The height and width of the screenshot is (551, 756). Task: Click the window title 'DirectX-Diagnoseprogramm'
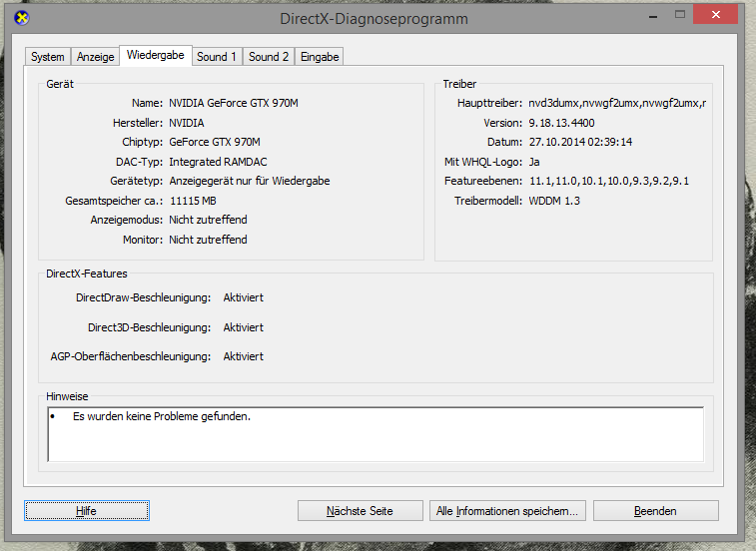pyautogui.click(x=375, y=19)
